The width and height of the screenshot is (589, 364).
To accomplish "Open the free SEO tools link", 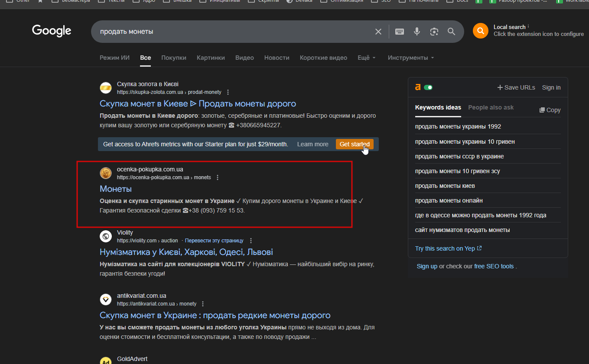I will [x=494, y=266].
